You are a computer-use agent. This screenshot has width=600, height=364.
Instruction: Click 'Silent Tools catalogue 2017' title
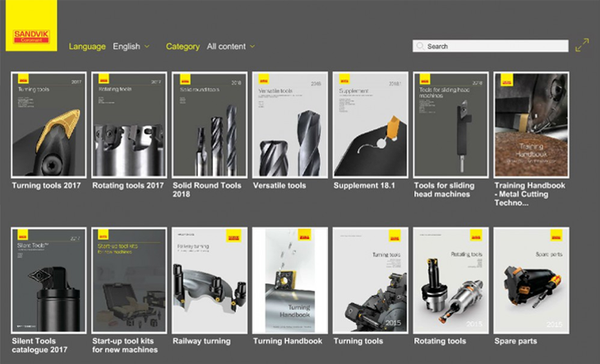tap(39, 345)
